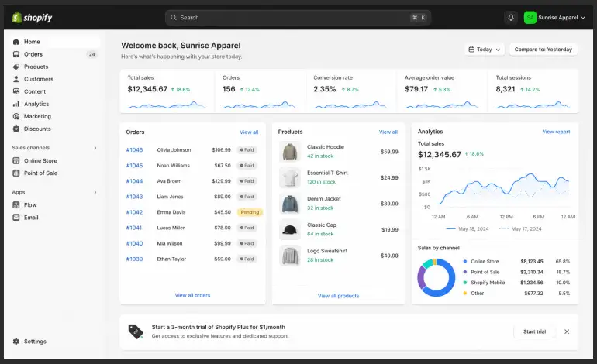597x364 pixels.
Task: Click the Content icon in sidebar
Action: pyautogui.click(x=16, y=91)
